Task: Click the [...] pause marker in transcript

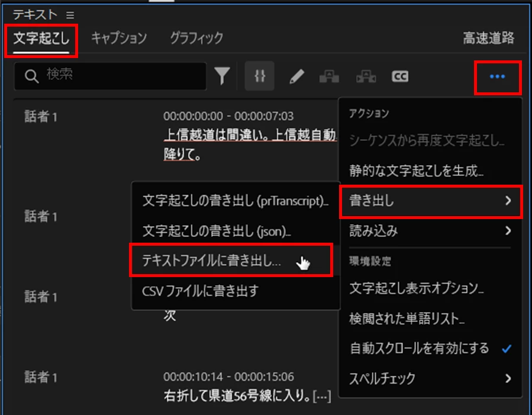Action: pos(322,396)
